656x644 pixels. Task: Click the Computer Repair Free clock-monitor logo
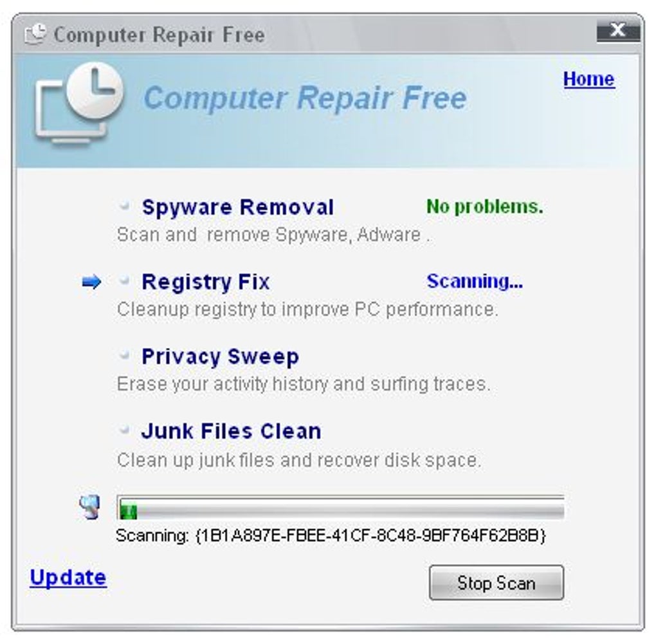click(78, 104)
